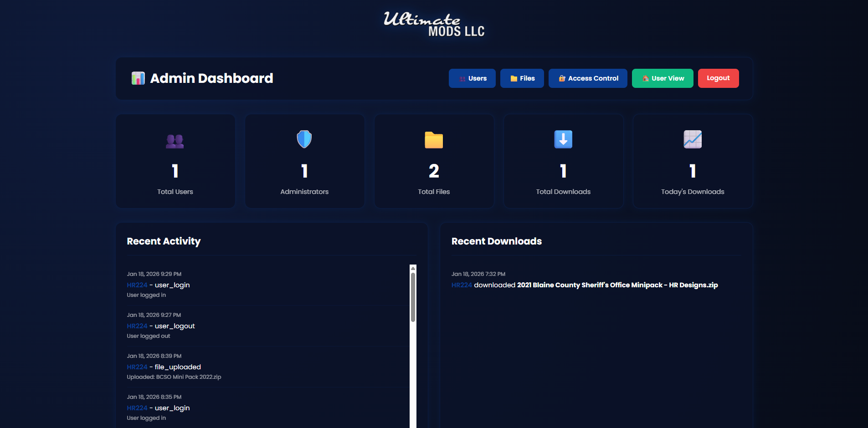Click HR224 link in the 9:29 PM login entry
This screenshot has height=428, width=868.
[x=137, y=285]
